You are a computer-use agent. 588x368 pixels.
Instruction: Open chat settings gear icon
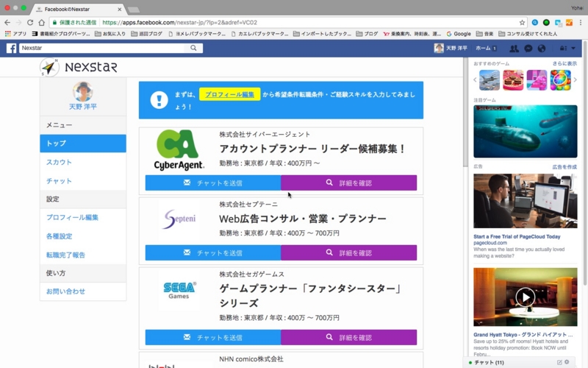pos(567,362)
